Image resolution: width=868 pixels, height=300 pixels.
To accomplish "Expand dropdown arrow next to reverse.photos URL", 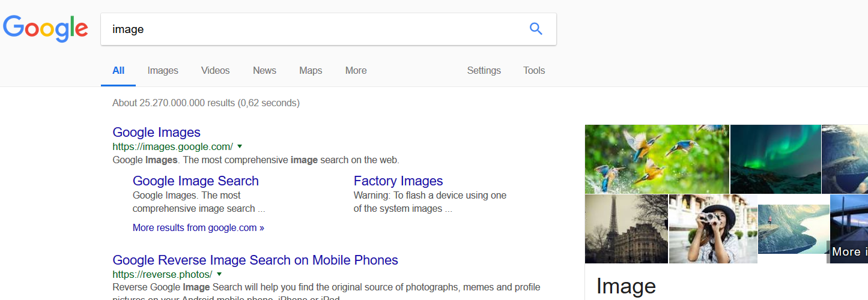I will point(219,274).
